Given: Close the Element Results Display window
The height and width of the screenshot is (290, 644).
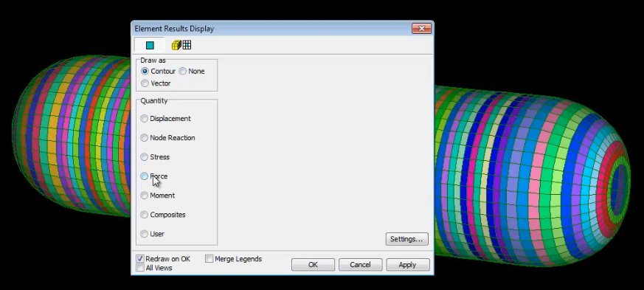Looking at the screenshot, I should pos(421,28).
